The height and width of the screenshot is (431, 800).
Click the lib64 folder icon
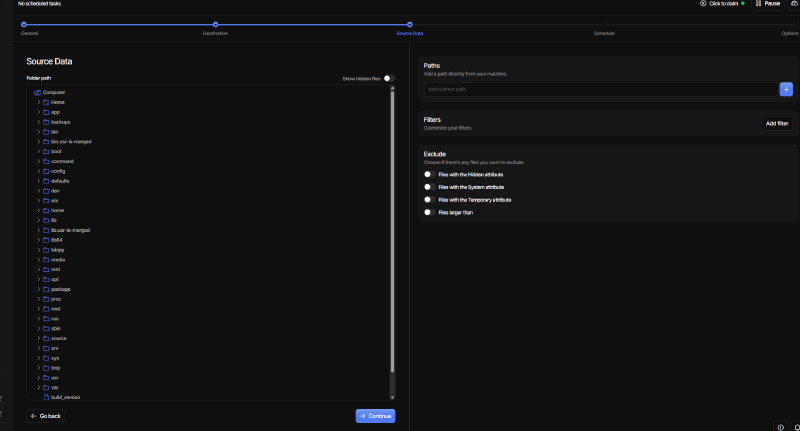click(x=46, y=240)
